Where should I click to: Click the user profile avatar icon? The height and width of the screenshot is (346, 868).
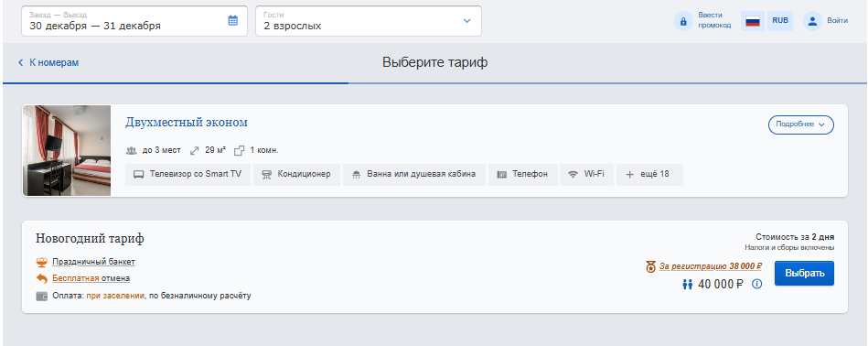point(812,21)
